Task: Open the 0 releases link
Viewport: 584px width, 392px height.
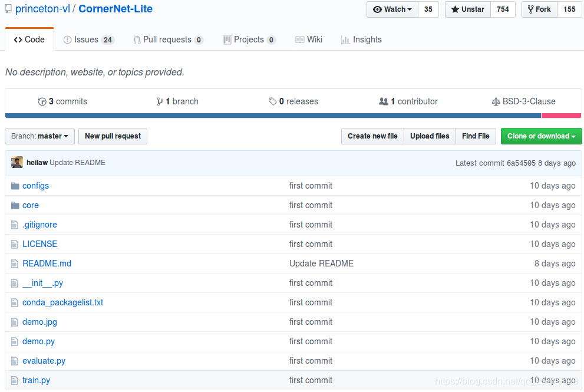Action: coord(293,101)
